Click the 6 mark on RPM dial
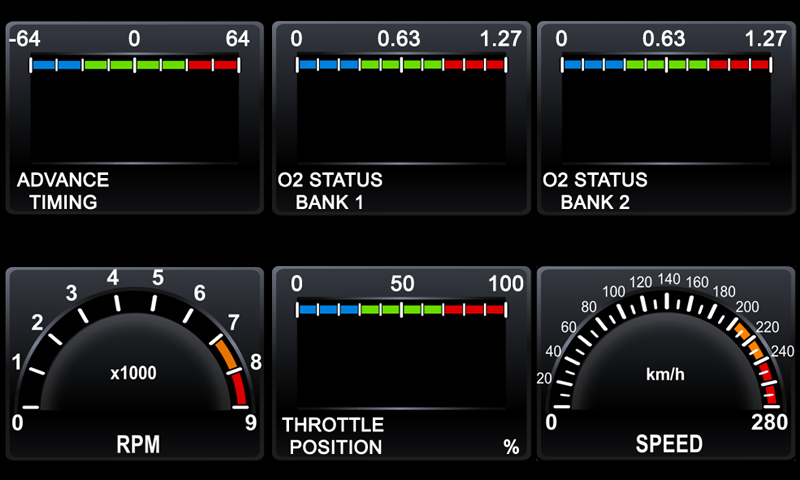This screenshot has height=480, width=800. pos(199,293)
